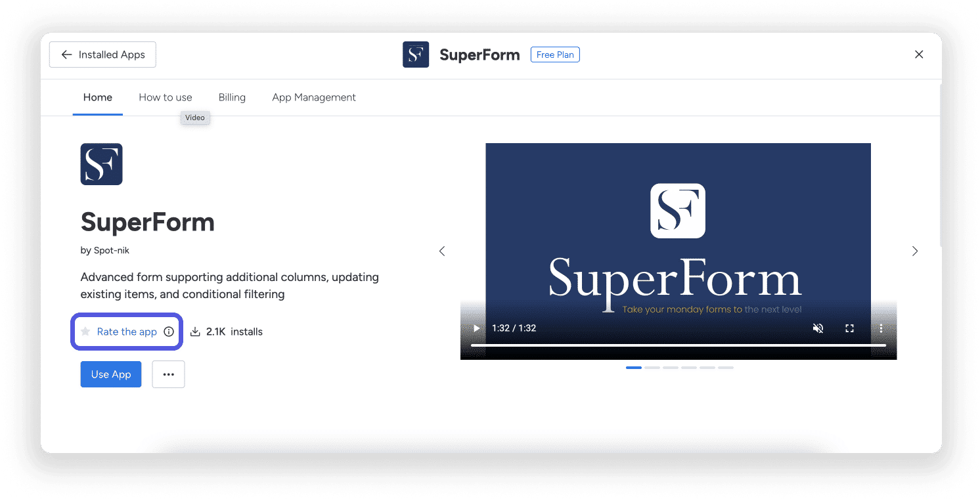
Task: Click the Free Plan badge
Action: click(555, 54)
